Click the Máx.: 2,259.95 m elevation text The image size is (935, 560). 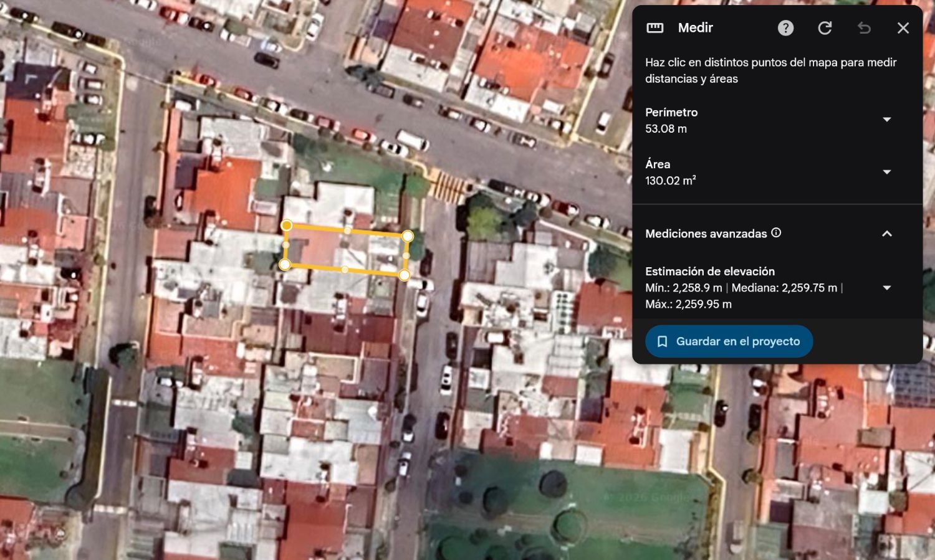click(688, 305)
